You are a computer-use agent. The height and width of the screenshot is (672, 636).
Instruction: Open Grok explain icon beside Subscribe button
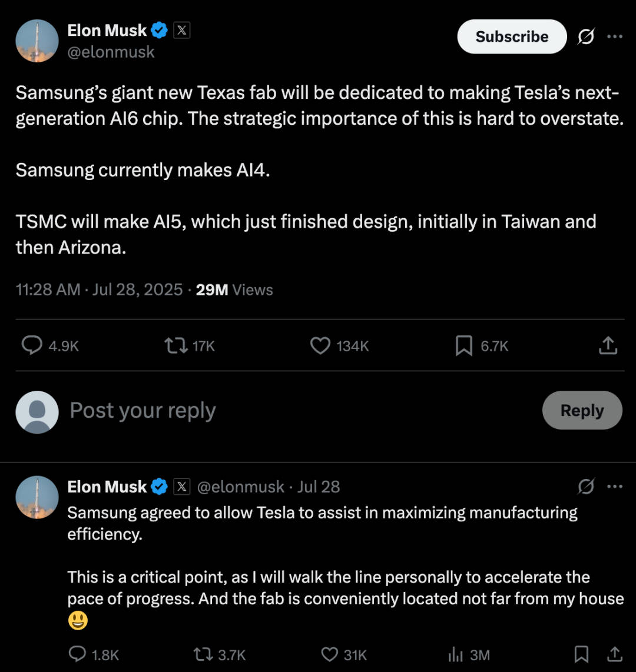(x=586, y=36)
